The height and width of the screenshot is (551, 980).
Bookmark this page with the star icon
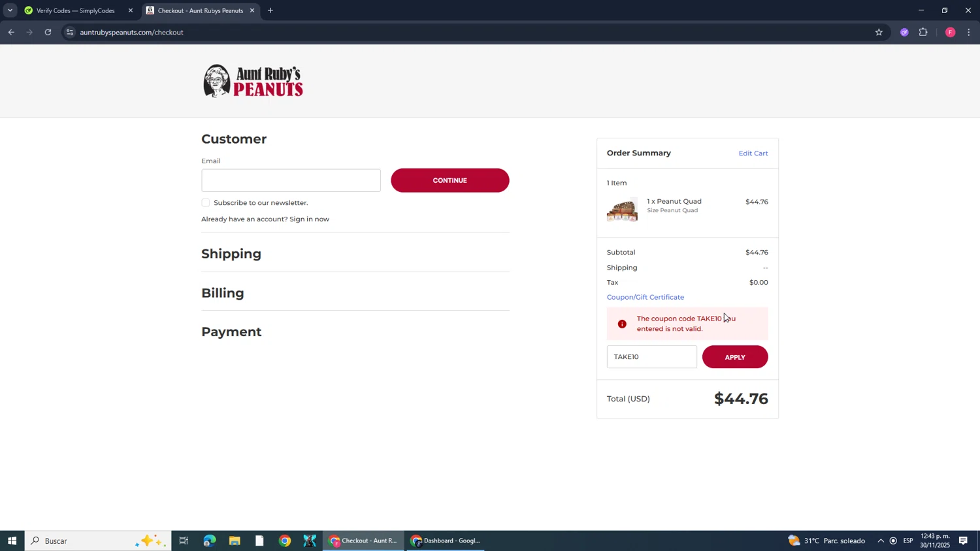[x=879, y=32]
